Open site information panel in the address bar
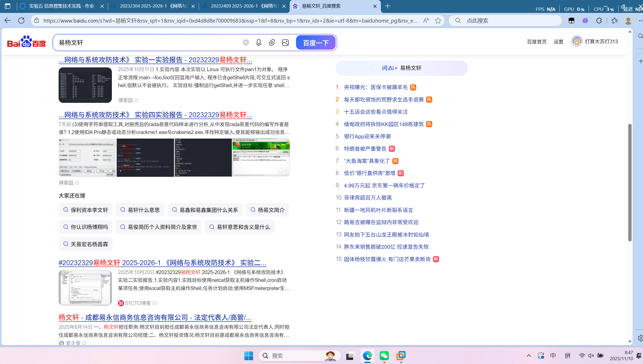 click(36, 21)
